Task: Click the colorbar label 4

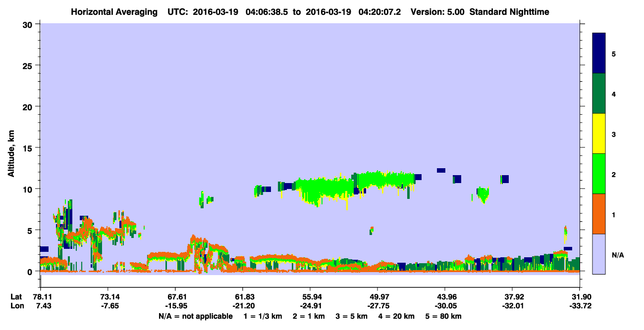Action: (x=614, y=94)
